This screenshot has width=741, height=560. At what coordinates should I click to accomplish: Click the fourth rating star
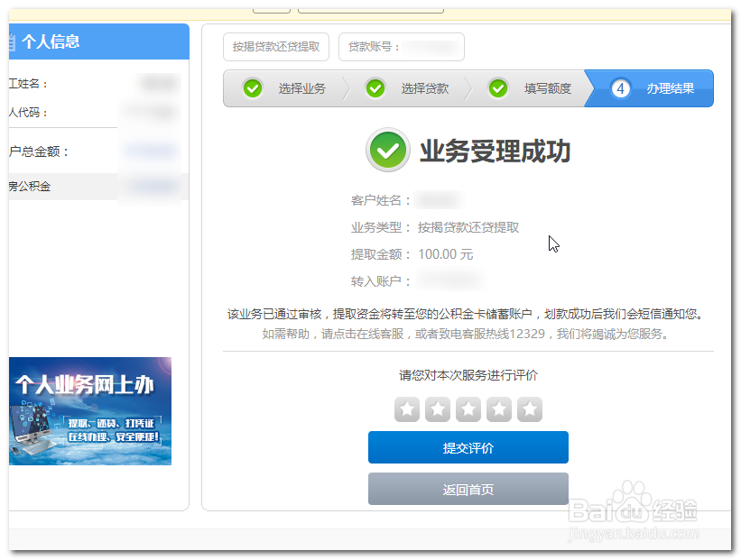click(x=499, y=409)
